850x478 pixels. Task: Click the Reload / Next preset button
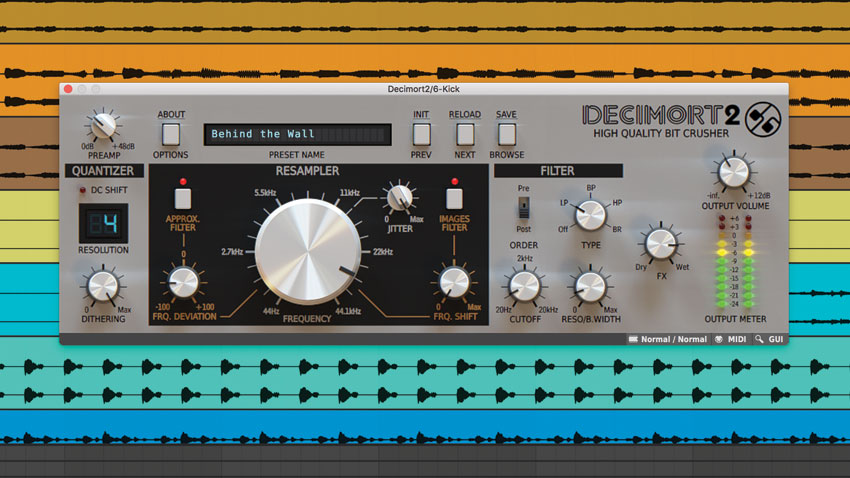[x=465, y=134]
